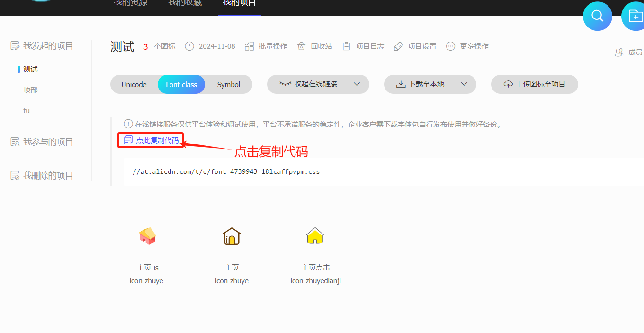Click the search magnifier circle icon
Screen dimensions: 644x333
(x=597, y=16)
